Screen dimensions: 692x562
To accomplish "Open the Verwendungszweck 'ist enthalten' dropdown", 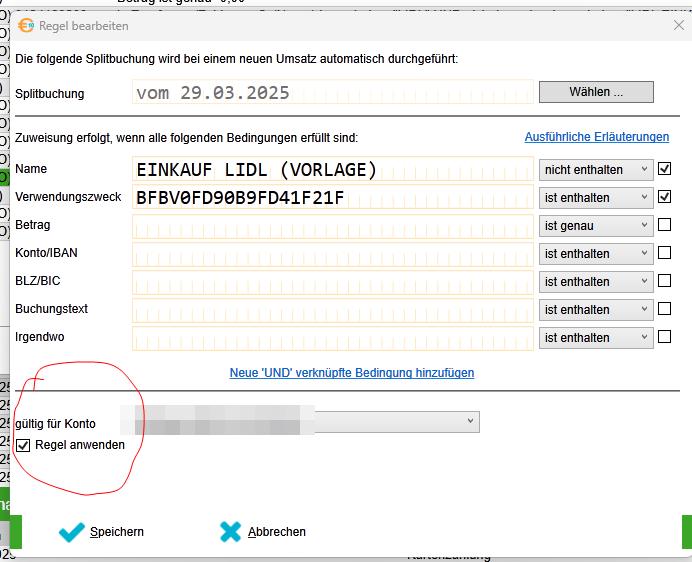I will click(596, 198).
